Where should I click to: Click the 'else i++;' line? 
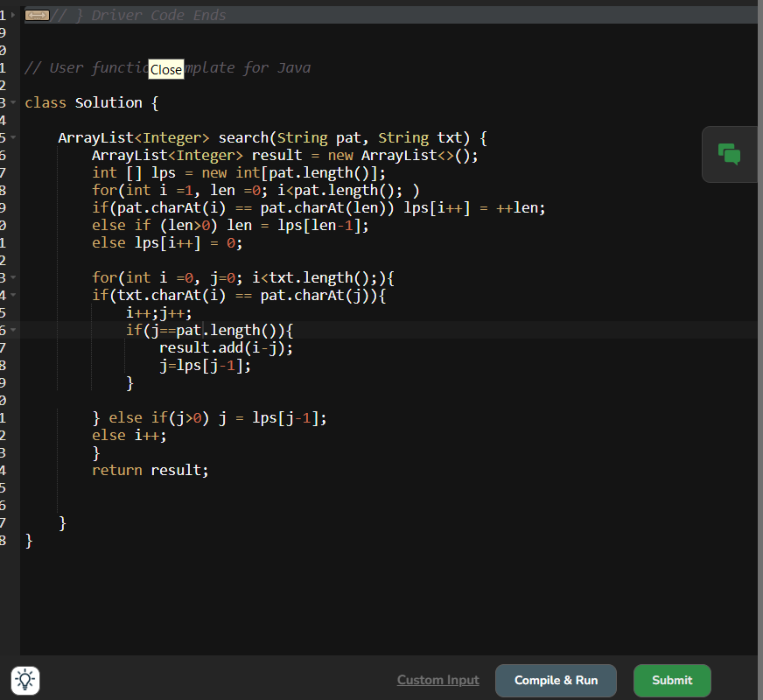[x=129, y=435]
